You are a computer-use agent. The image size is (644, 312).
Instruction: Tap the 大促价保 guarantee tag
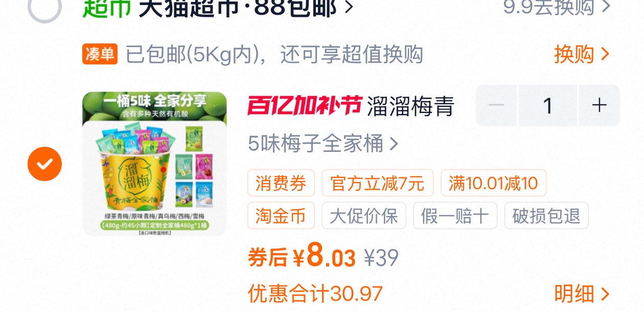(364, 215)
